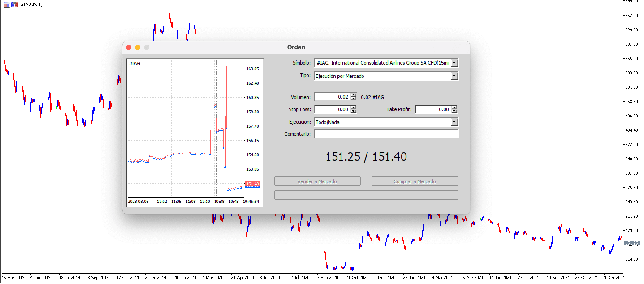Click the Comprar a Mercado button
Image resolution: width=644 pixels, height=284 pixels.
click(415, 181)
